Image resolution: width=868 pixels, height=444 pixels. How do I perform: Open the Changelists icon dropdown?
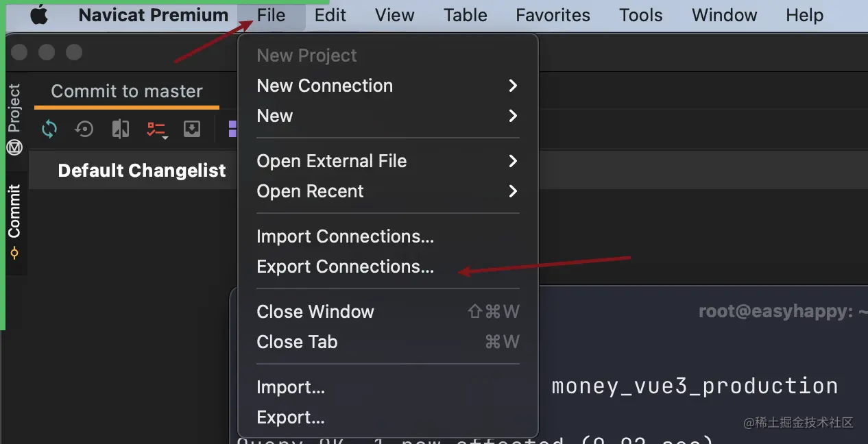click(x=157, y=129)
